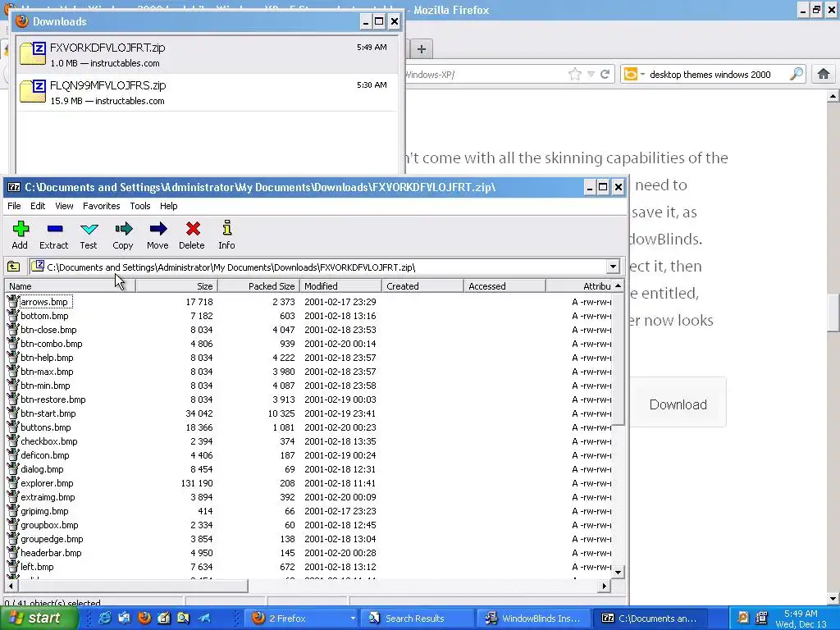Click the icon of arrows.bmp
Screen dimensions: 840x630
[13, 301]
